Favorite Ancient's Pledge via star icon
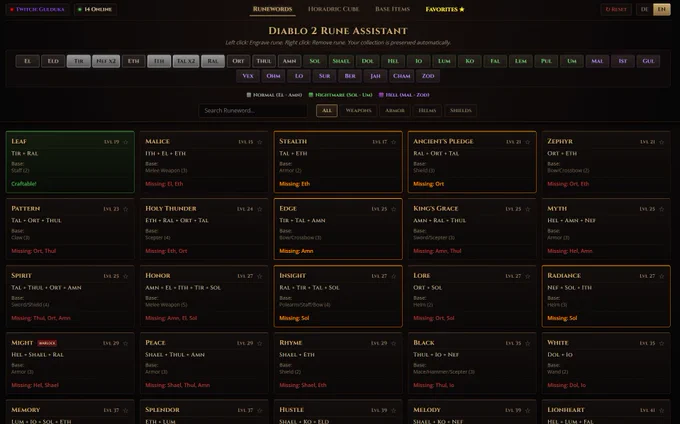 point(527,142)
